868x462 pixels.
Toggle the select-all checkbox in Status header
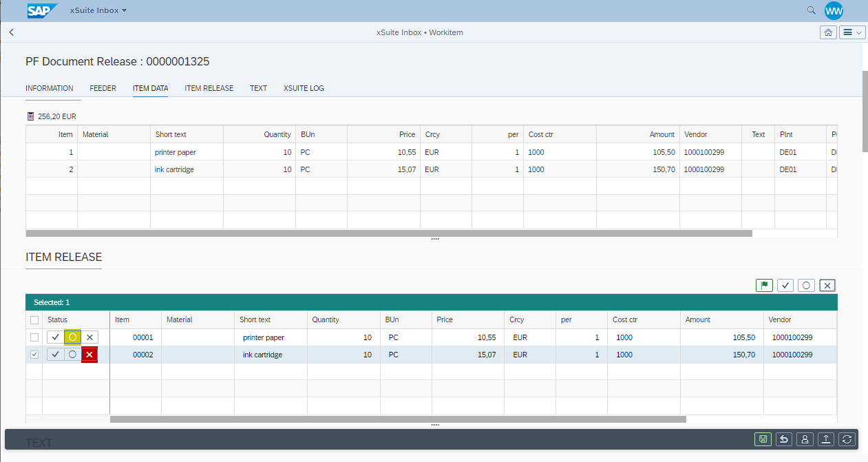click(34, 320)
